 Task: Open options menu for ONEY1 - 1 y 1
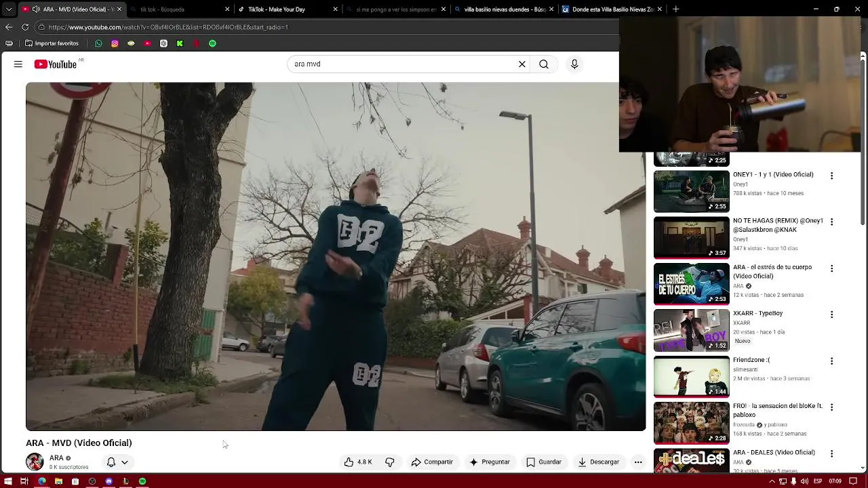point(831,176)
